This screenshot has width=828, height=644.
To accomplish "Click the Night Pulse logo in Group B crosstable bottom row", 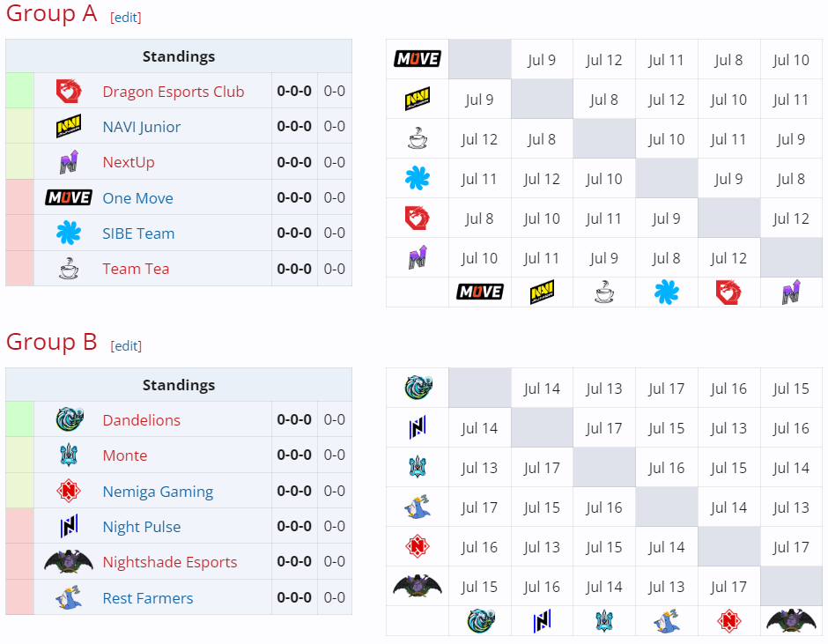I will pos(542,621).
